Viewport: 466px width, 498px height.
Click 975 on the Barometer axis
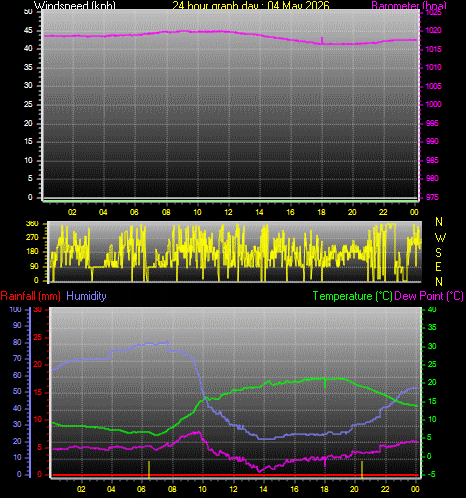click(x=432, y=197)
